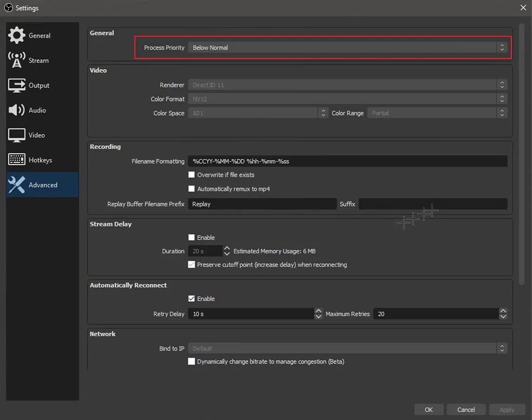
Task: Open the Process Priority dropdown
Action: [x=347, y=48]
